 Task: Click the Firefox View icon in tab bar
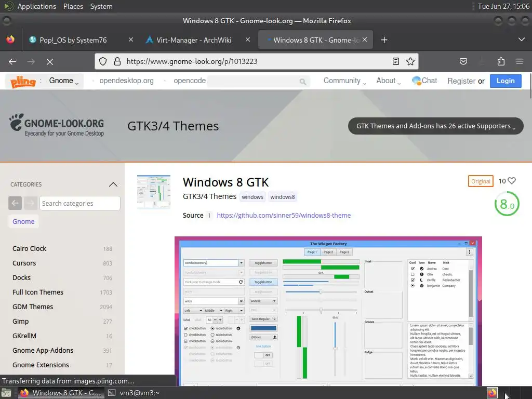tap(10, 39)
